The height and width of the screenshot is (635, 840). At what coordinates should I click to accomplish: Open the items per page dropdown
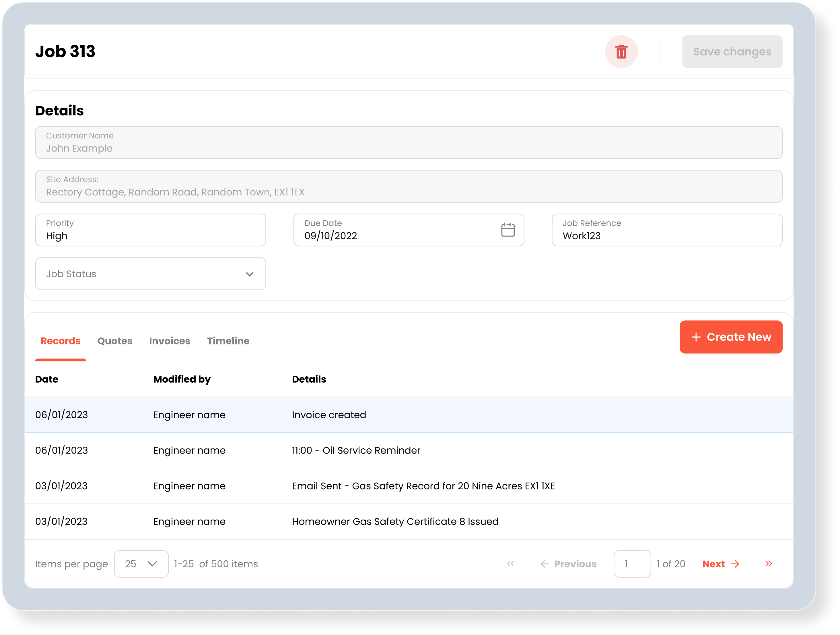141,564
